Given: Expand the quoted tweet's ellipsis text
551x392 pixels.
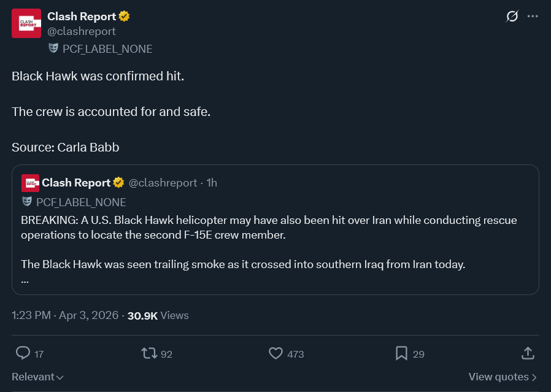Looking at the screenshot, I should pos(25,280).
